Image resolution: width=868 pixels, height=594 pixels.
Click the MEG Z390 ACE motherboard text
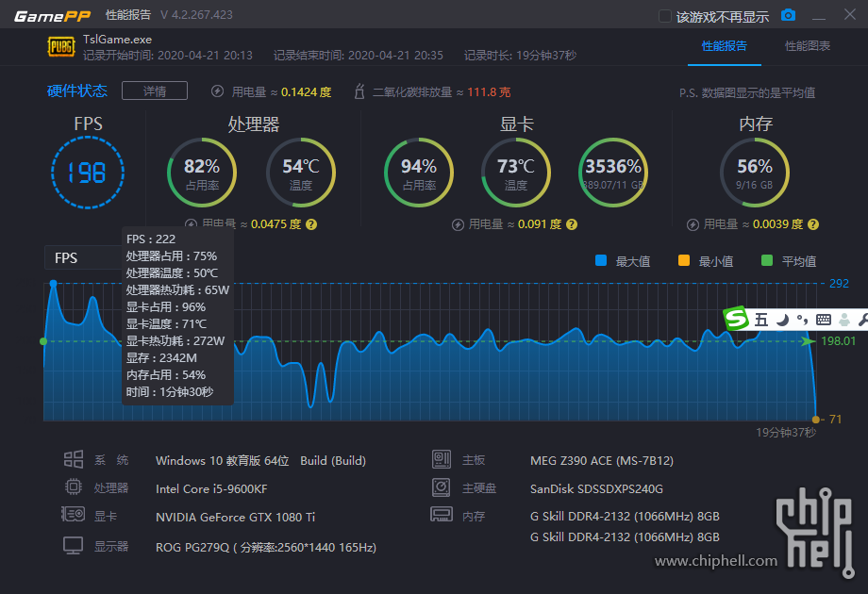[602, 461]
